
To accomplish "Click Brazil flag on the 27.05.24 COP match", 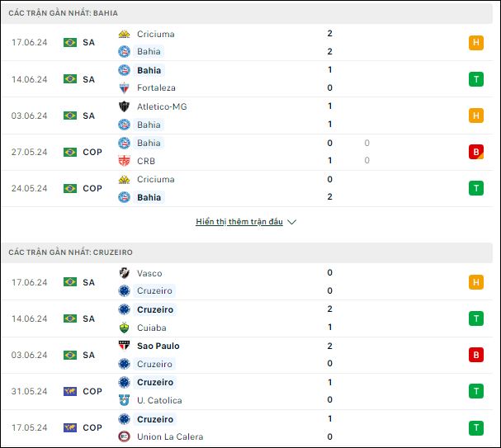I will coord(70,152).
